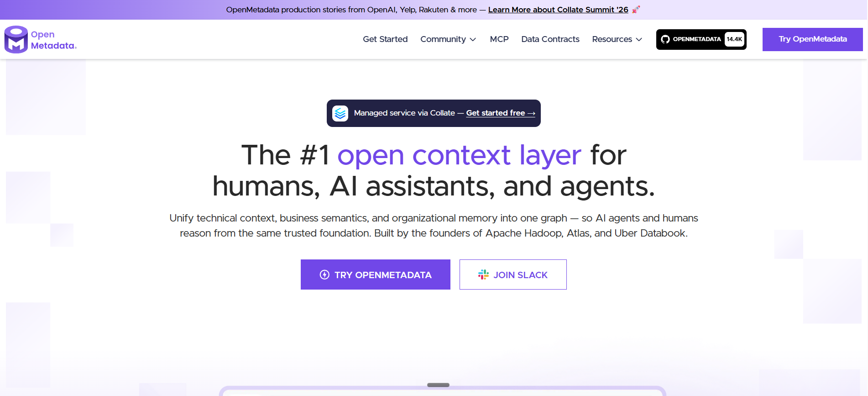Click the rocket emoji in the banner
The image size is (868, 396).
click(x=636, y=10)
